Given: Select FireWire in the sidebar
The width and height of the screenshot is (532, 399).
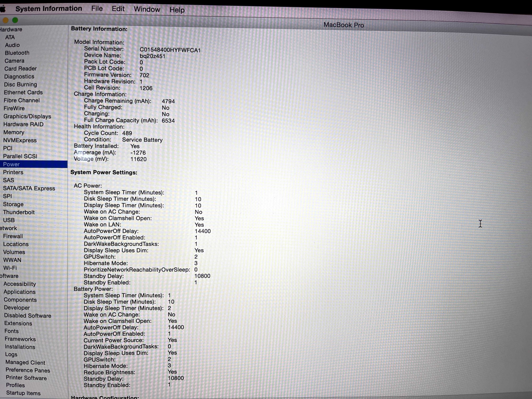Looking at the screenshot, I should point(14,108).
